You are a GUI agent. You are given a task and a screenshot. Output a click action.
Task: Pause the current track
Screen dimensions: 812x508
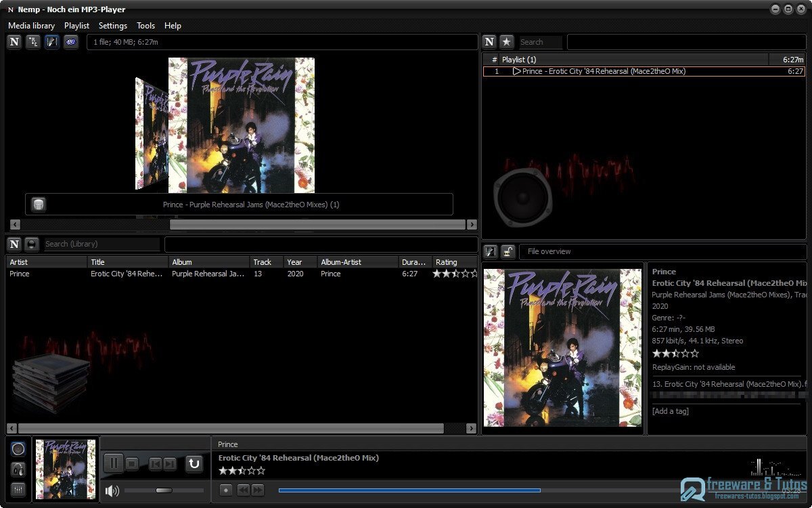114,463
